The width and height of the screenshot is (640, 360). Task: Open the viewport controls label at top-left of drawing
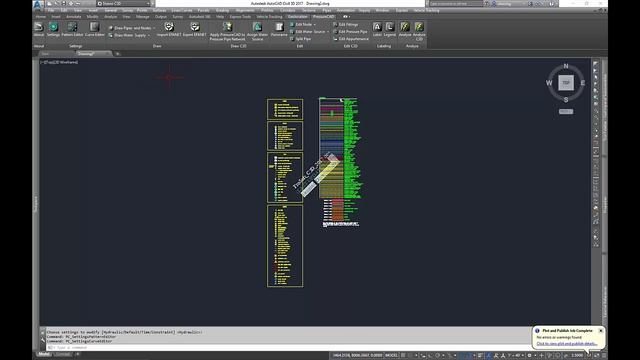point(59,62)
